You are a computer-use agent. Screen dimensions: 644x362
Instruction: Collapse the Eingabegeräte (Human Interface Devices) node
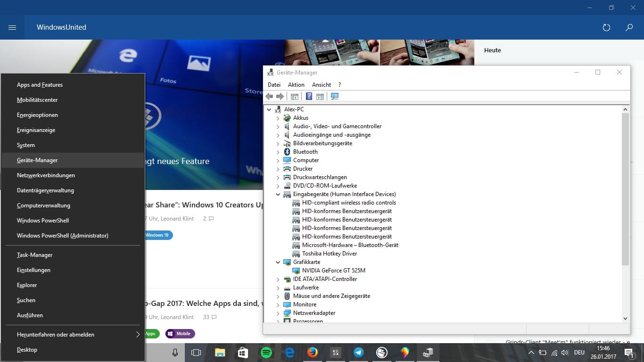tap(278, 194)
